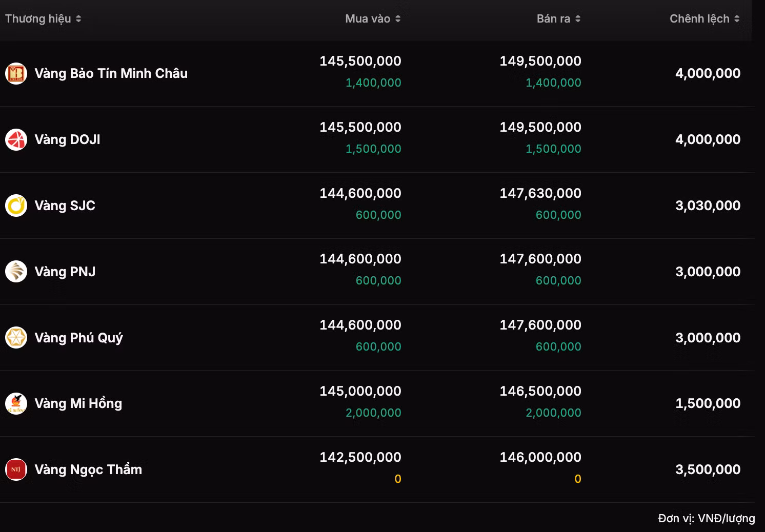Viewport: 765px width, 532px height.
Task: Sort by Mua vào column arrow
Action: [398, 19]
